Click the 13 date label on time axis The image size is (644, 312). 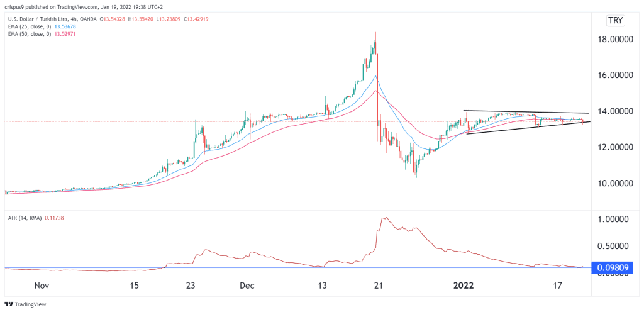(322, 286)
